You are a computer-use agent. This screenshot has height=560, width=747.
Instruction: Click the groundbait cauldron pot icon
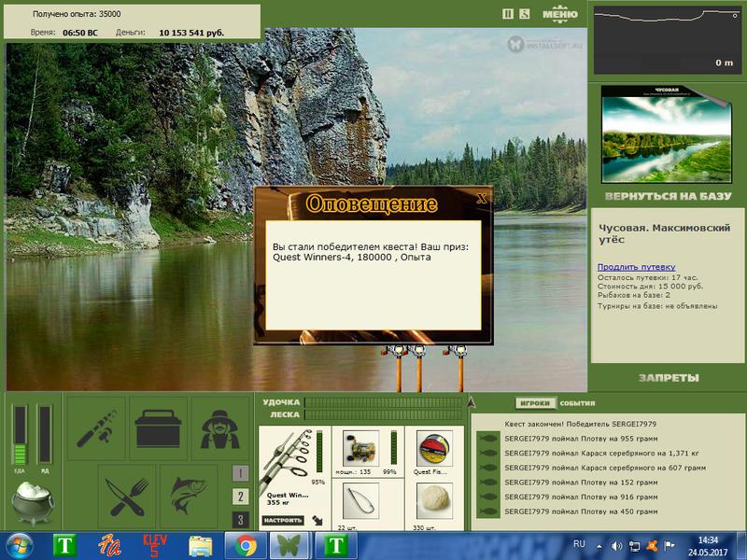click(33, 502)
